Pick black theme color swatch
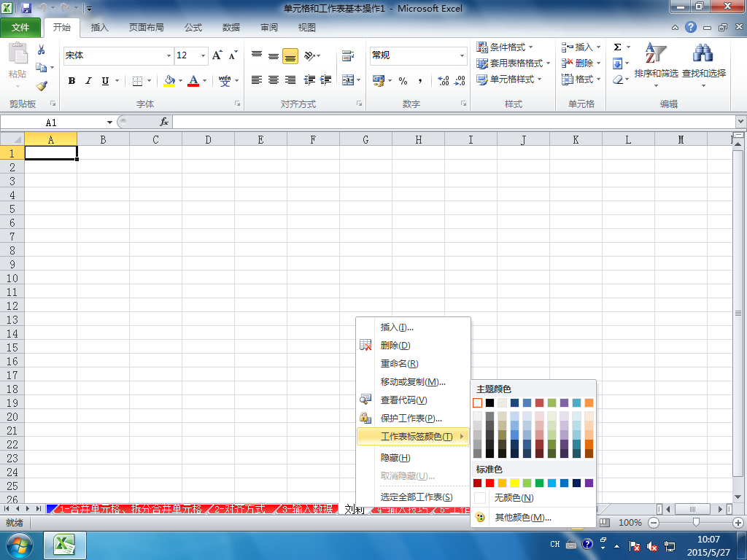Screen dimensions: 747x560 [x=489, y=402]
